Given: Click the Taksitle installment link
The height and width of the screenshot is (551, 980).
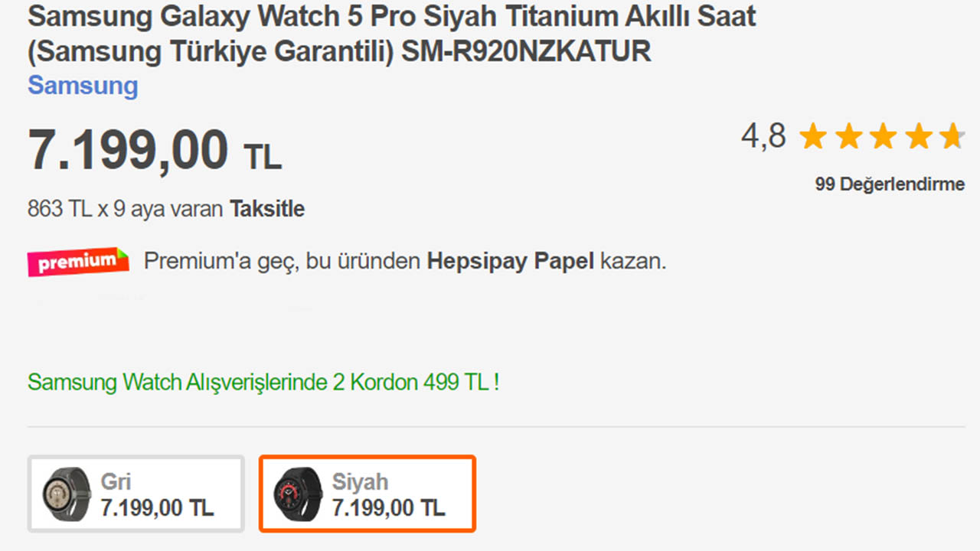Looking at the screenshot, I should click(267, 209).
